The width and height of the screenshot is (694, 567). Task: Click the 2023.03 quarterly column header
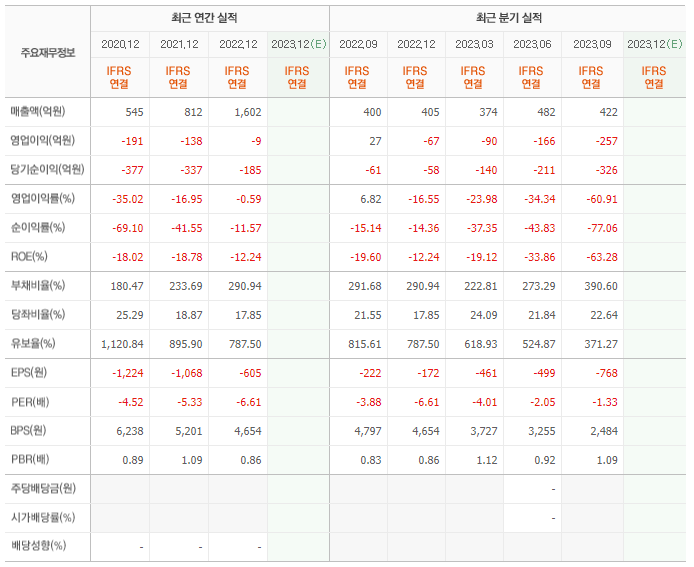(474, 44)
